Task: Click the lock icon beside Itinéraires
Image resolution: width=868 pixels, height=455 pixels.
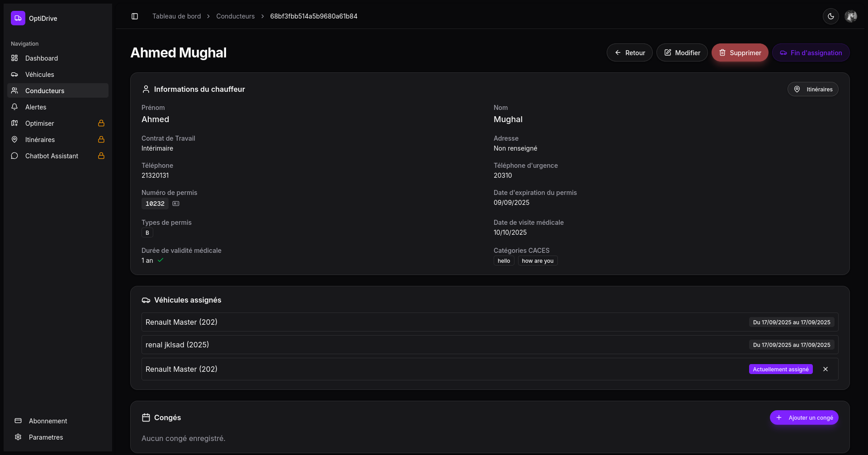Action: pyautogui.click(x=101, y=139)
